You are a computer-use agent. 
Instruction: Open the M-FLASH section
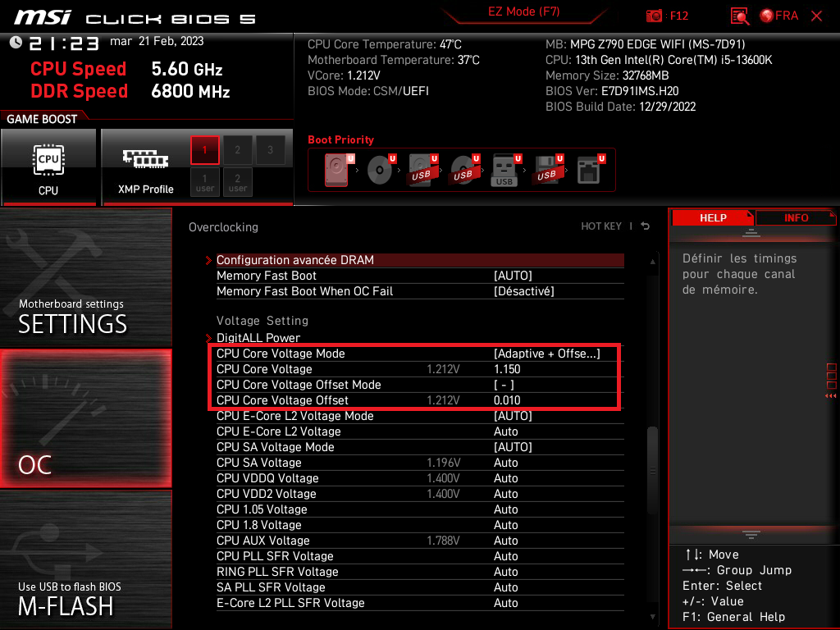click(x=85, y=559)
